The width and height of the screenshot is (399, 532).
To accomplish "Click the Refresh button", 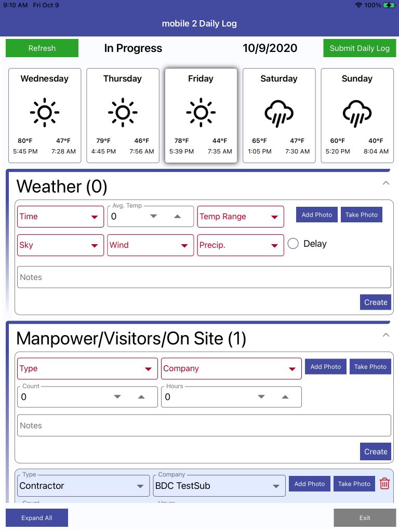I will [42, 48].
